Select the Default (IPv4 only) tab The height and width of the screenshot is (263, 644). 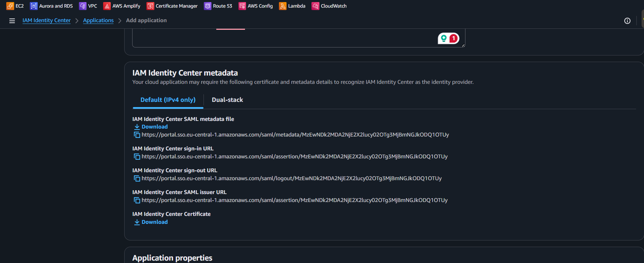168,100
